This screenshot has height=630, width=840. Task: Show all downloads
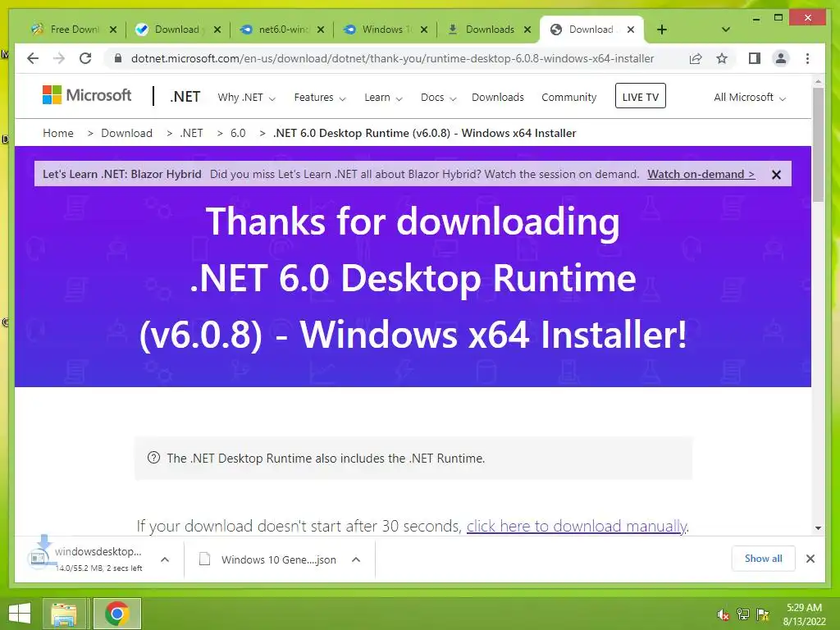[x=764, y=559]
